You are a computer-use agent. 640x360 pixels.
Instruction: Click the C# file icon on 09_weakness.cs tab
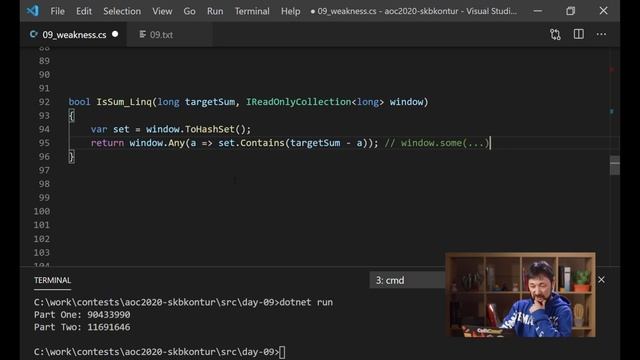[x=33, y=34]
